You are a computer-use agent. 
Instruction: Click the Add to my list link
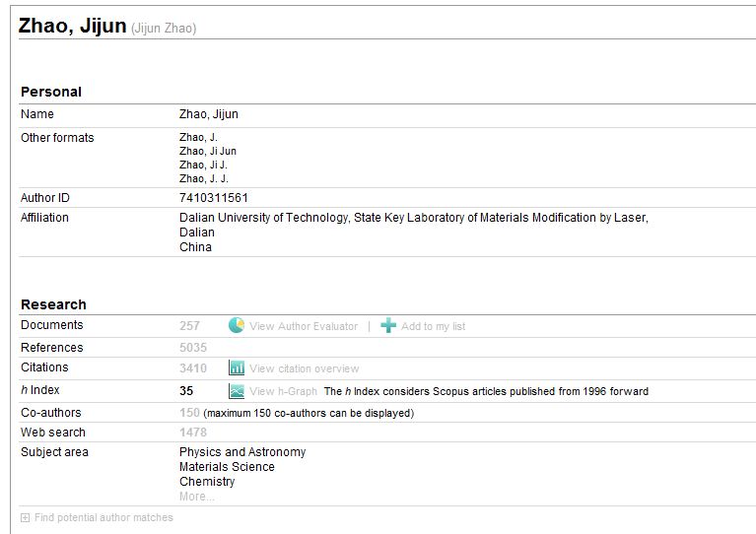click(x=433, y=326)
